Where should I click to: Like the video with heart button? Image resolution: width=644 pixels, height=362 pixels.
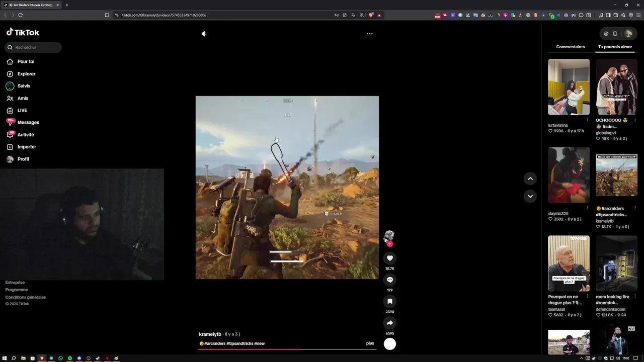coord(390,258)
